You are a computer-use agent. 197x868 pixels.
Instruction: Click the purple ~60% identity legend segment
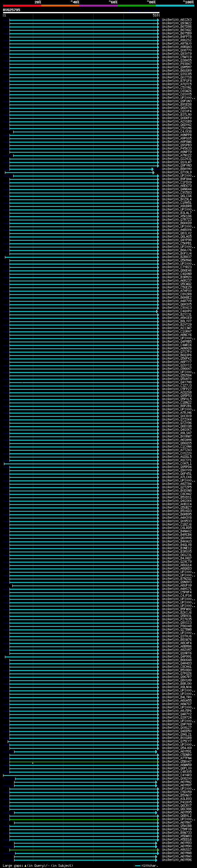[99, 6]
